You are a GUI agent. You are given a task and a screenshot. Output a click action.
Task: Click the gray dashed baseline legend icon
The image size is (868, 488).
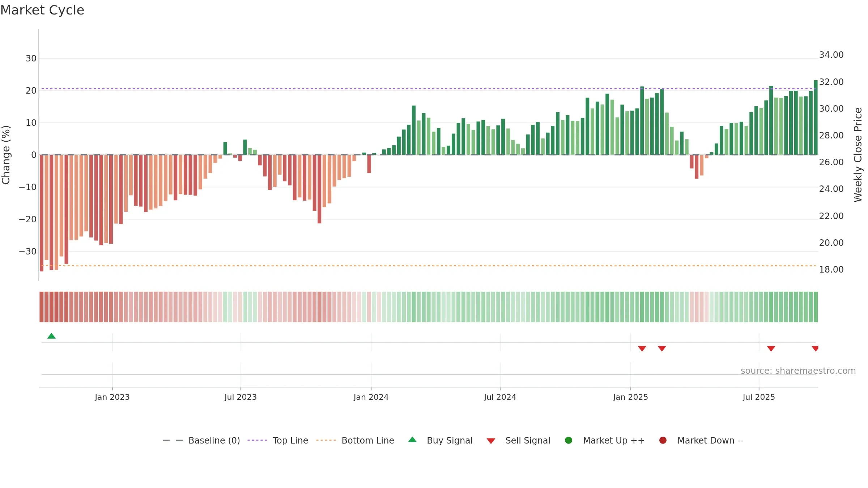[x=173, y=440]
